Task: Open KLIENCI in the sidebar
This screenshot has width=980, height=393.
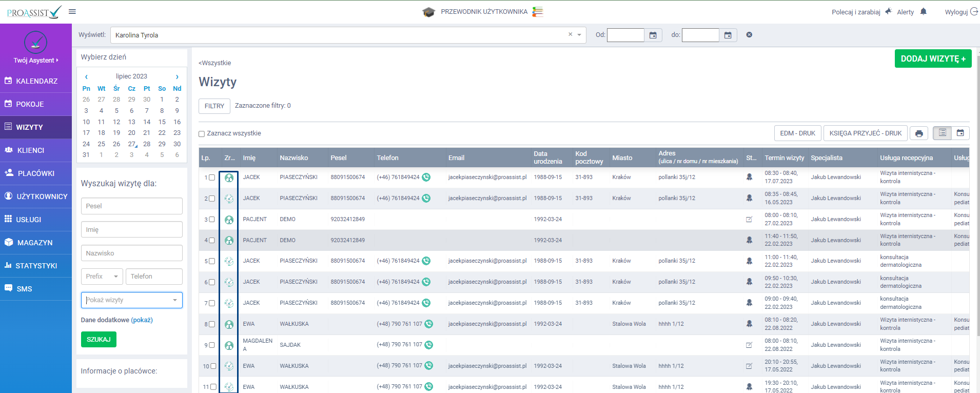Action: coord(36,150)
